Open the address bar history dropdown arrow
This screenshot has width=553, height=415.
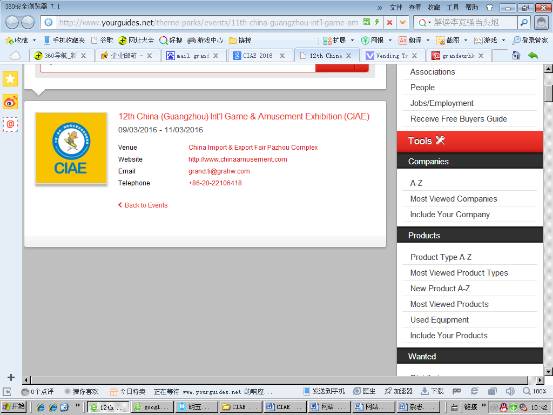[402, 23]
